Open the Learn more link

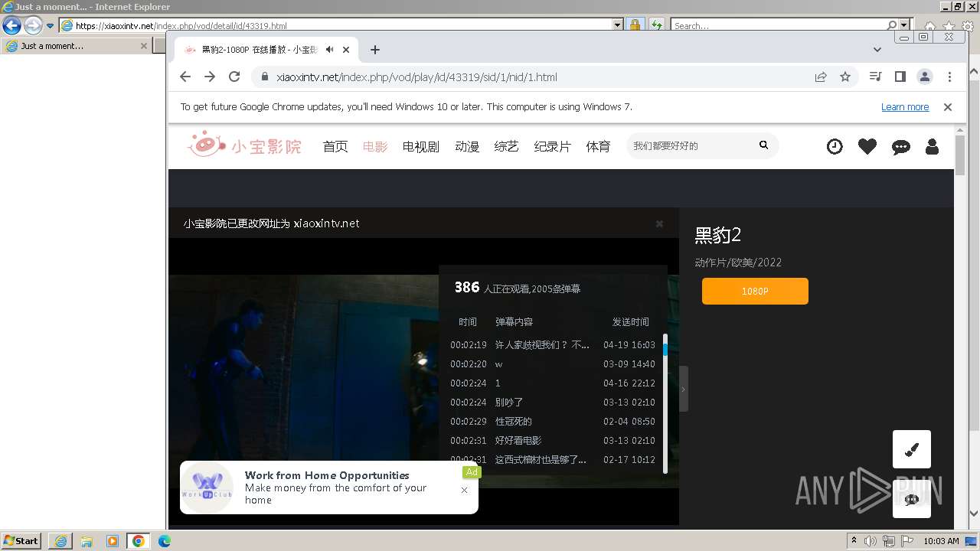[905, 107]
